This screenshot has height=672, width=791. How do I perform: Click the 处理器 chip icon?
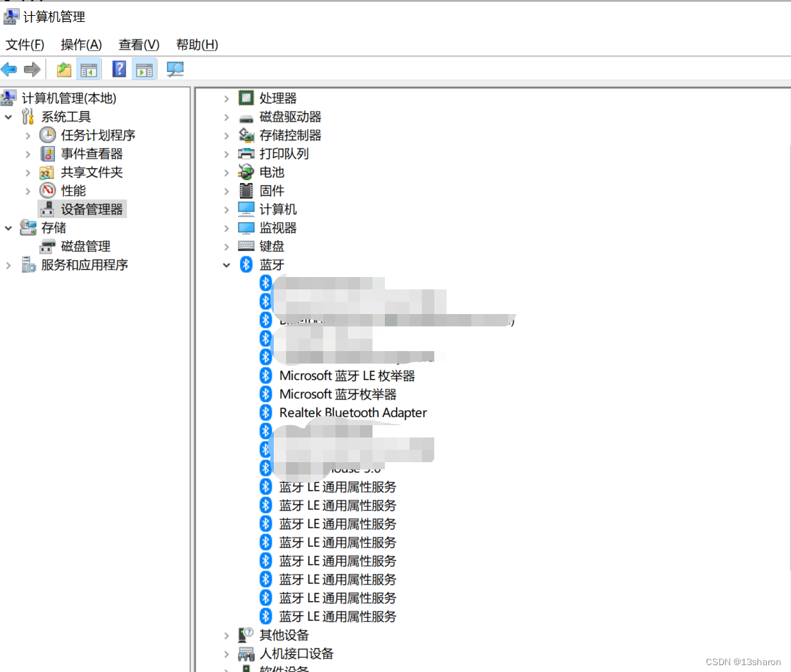pos(246,98)
